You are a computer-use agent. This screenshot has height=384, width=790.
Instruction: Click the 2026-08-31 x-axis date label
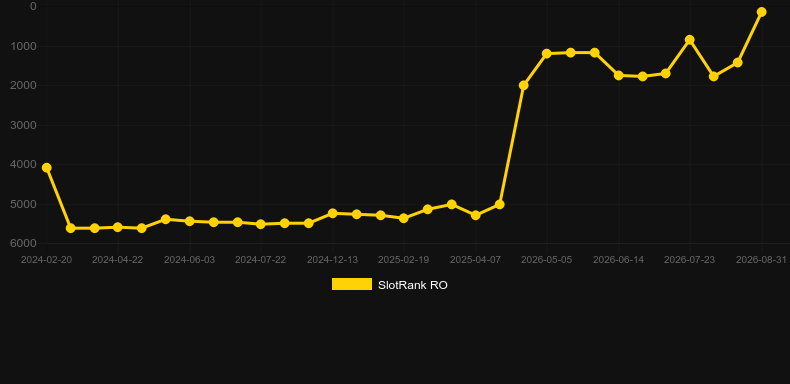761,260
